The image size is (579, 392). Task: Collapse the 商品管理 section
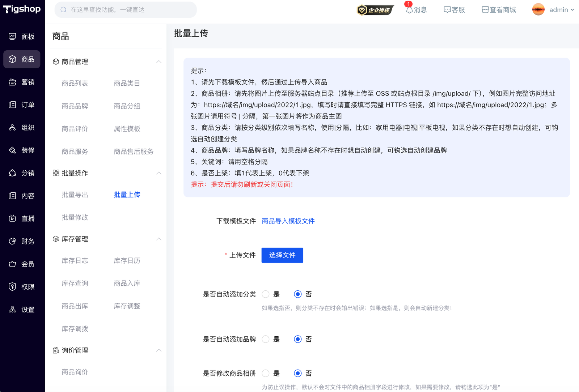(159, 62)
